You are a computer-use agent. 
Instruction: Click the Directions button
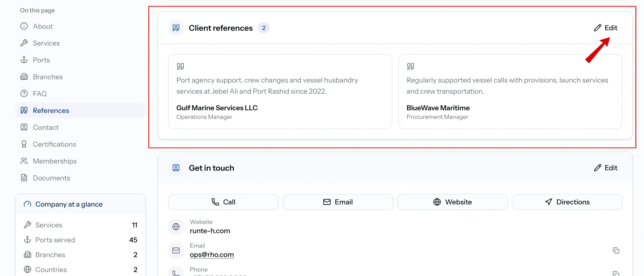(x=567, y=202)
